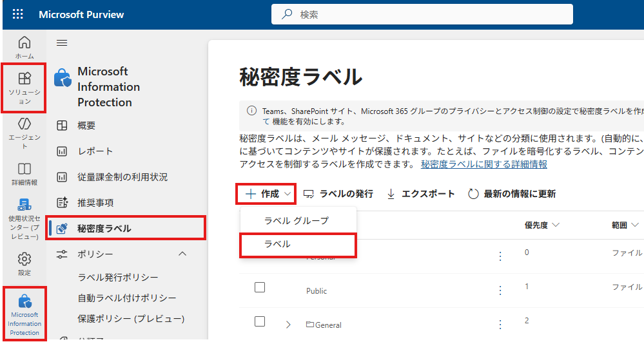Click priority value 1 in Public row
Image resolution: width=644 pixels, height=342 pixels.
point(527,286)
